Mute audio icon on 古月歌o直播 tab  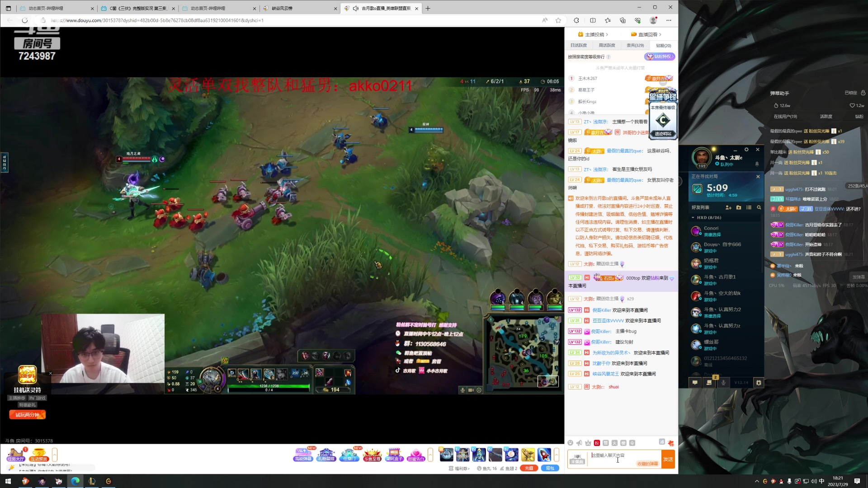click(356, 8)
